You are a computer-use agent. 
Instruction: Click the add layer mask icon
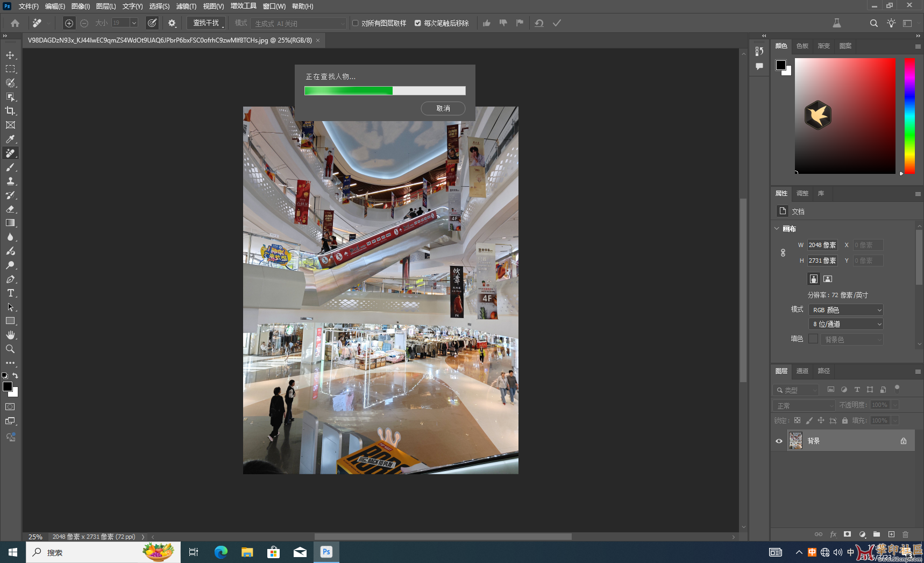[848, 534]
